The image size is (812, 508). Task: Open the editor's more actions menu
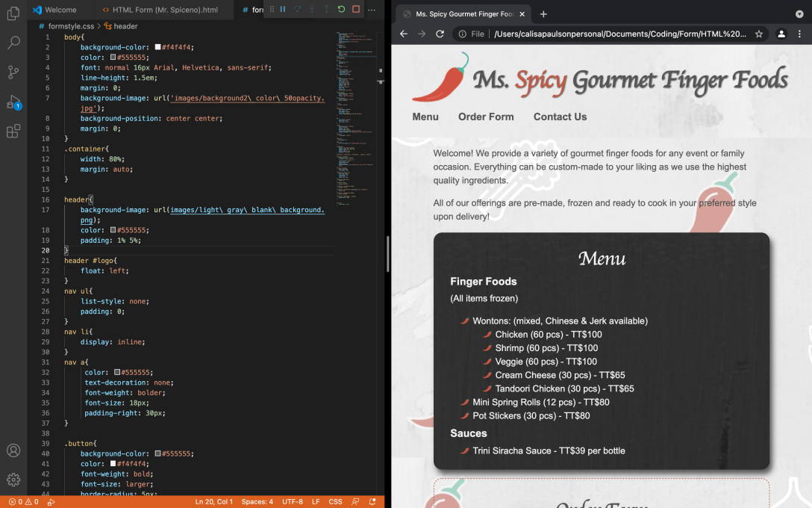[372, 10]
